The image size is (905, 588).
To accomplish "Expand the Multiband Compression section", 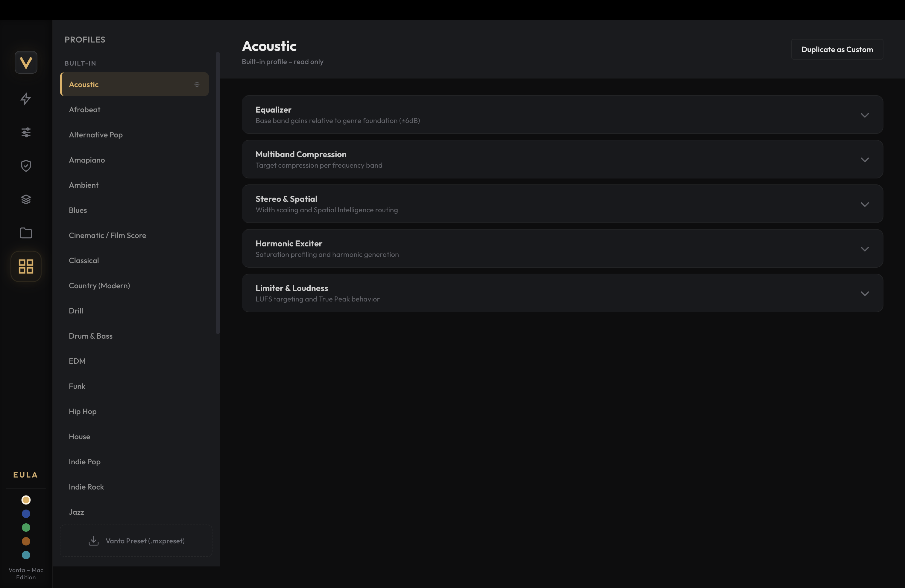I will point(865,160).
